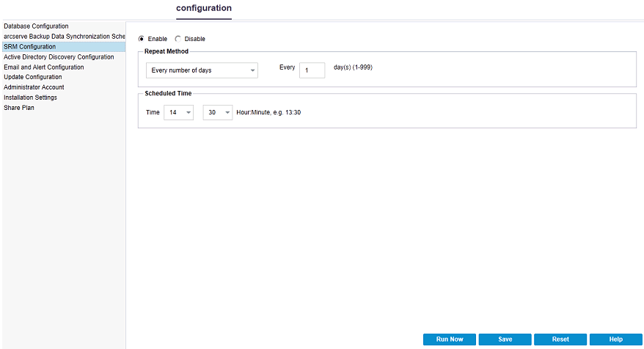Viewport: 644px width, 349px height.
Task: Click the Every days input field
Action: click(x=312, y=70)
